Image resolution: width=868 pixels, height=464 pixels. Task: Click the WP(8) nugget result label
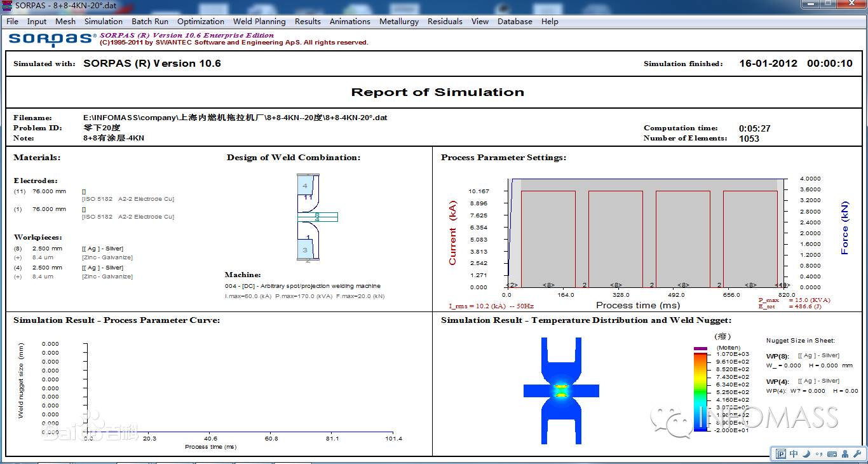click(x=777, y=356)
